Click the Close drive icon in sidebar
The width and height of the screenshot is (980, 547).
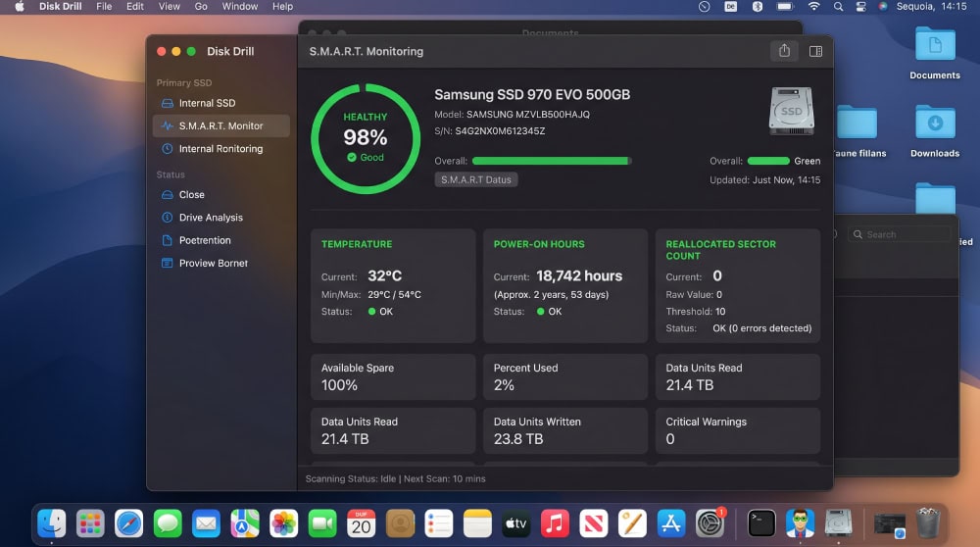167,194
